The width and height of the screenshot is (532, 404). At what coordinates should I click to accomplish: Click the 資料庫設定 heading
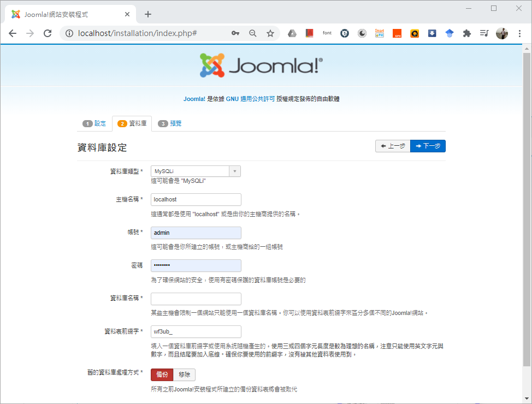(x=102, y=147)
